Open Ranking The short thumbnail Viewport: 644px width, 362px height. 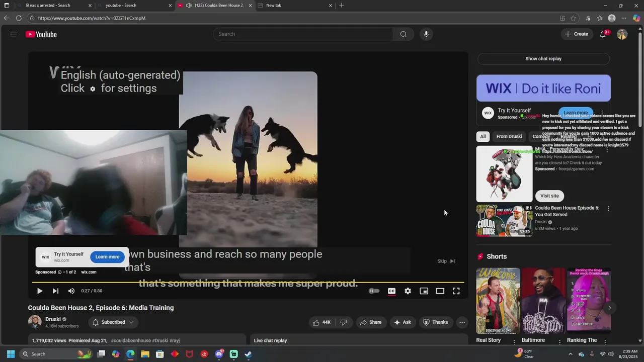click(x=589, y=300)
